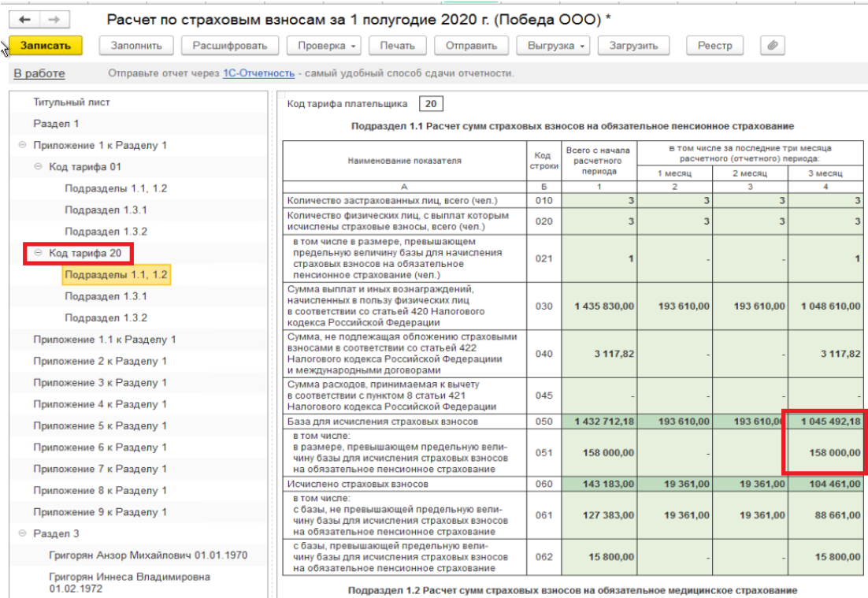Select Приложение 7 к Разделу 1
This screenshot has width=868, height=598.
click(x=100, y=469)
